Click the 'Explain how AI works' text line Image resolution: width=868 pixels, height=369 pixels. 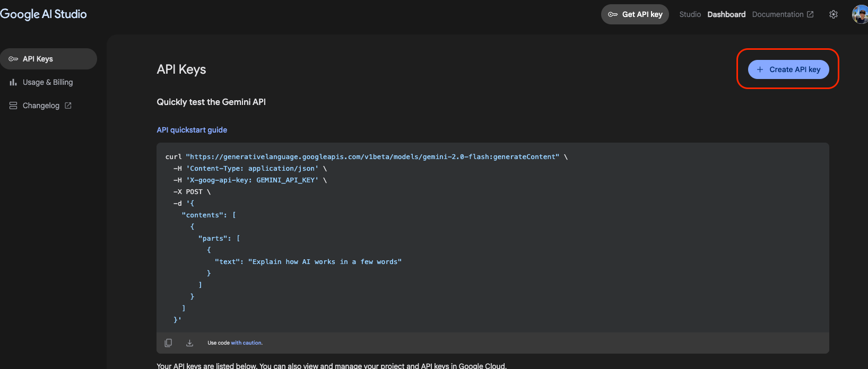(x=308, y=262)
